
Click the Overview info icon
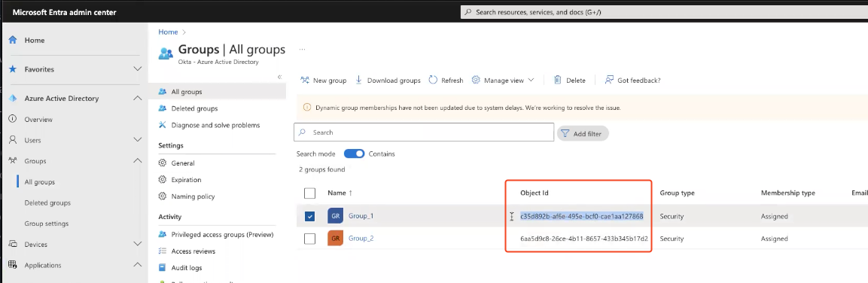point(13,119)
